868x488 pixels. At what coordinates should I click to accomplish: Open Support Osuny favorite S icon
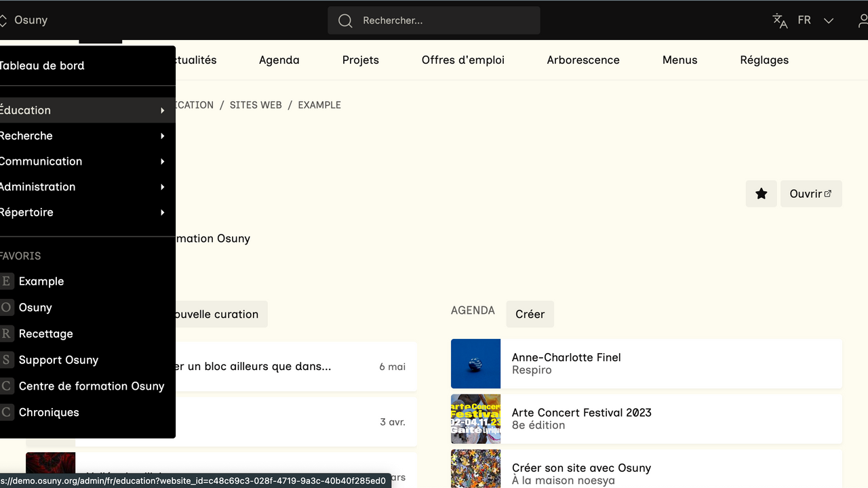point(7,360)
